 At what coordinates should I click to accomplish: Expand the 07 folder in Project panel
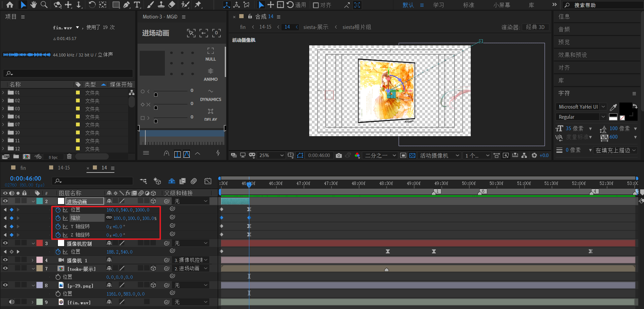point(3,124)
